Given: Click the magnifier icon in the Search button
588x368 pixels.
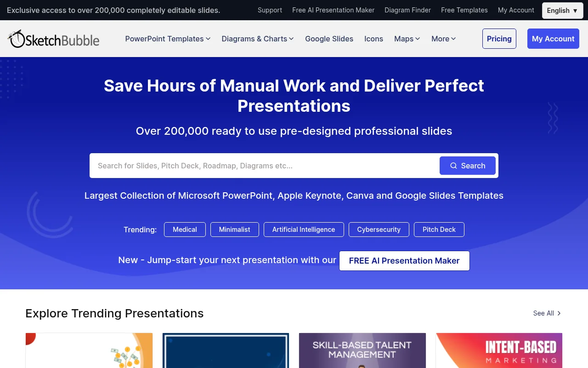Looking at the screenshot, I should (x=453, y=166).
